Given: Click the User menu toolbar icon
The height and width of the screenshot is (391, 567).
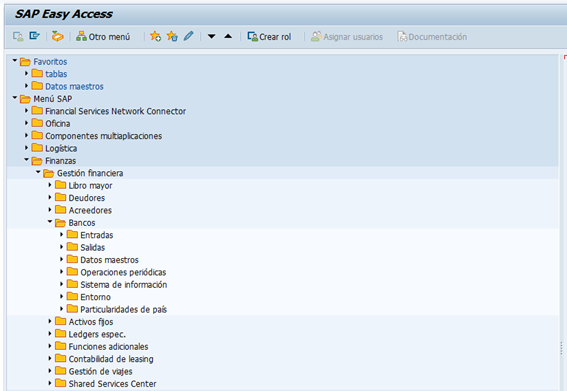Looking at the screenshot, I should point(18,36).
